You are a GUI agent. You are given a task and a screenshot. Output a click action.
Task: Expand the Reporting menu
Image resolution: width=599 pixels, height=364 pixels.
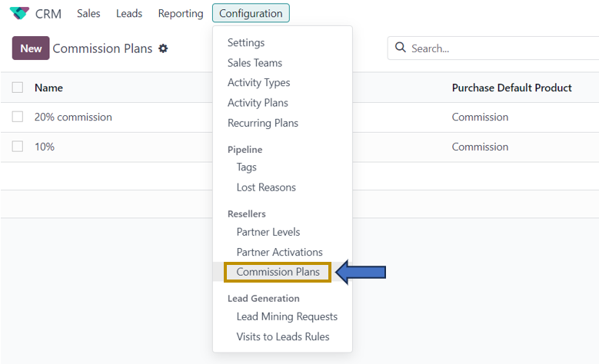[180, 14]
